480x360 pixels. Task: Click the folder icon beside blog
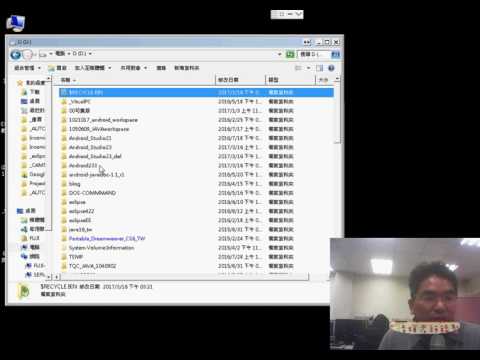coord(64,184)
